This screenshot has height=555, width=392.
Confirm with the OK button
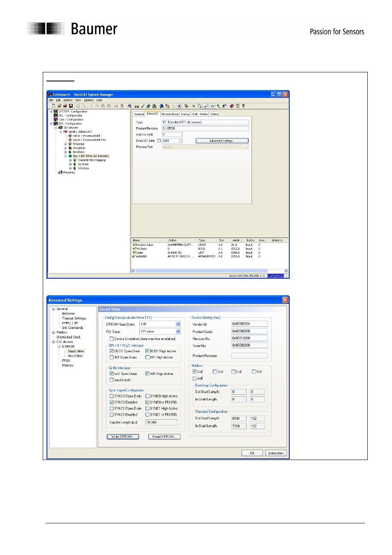click(252, 453)
